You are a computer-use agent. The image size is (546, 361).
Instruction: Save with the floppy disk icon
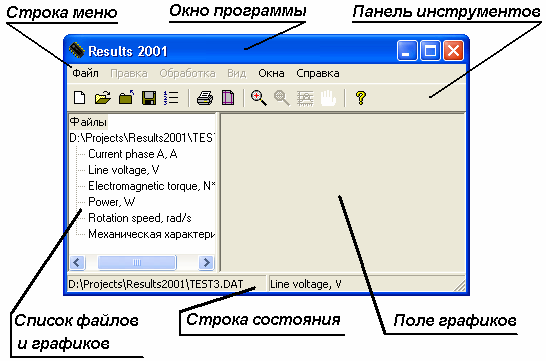pyautogui.click(x=149, y=98)
